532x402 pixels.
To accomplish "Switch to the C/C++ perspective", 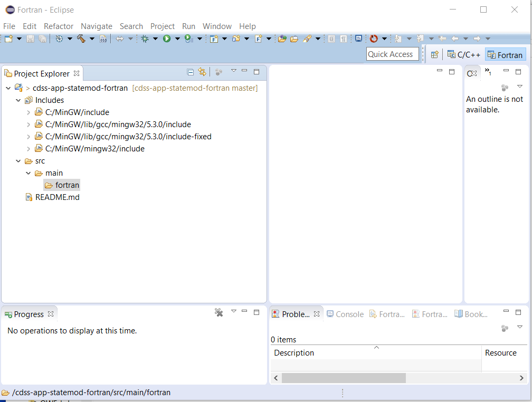I will click(x=463, y=54).
